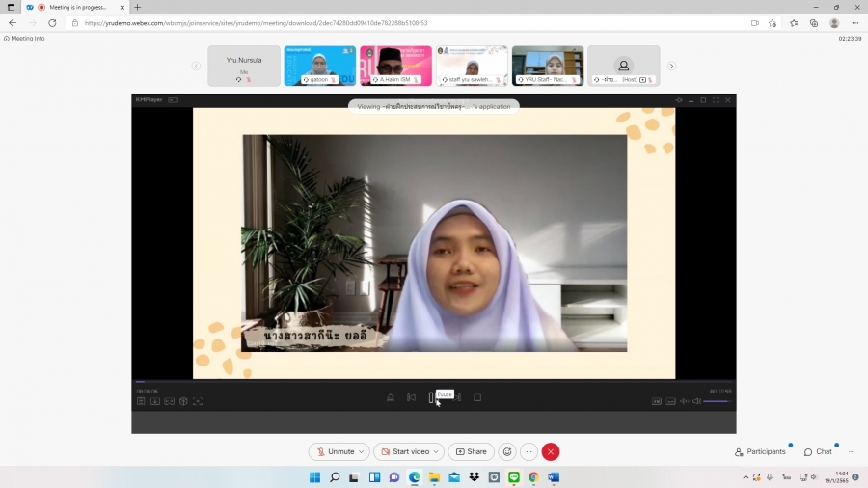Adjust the KMPlayer volume slider

point(717,401)
